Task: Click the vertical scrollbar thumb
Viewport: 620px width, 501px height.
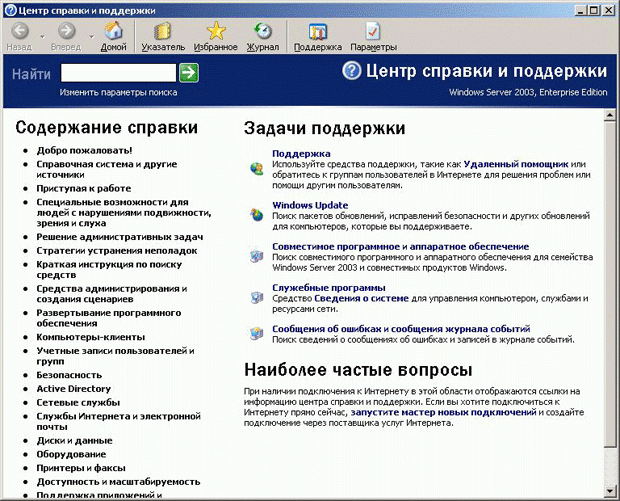Action: point(609,284)
